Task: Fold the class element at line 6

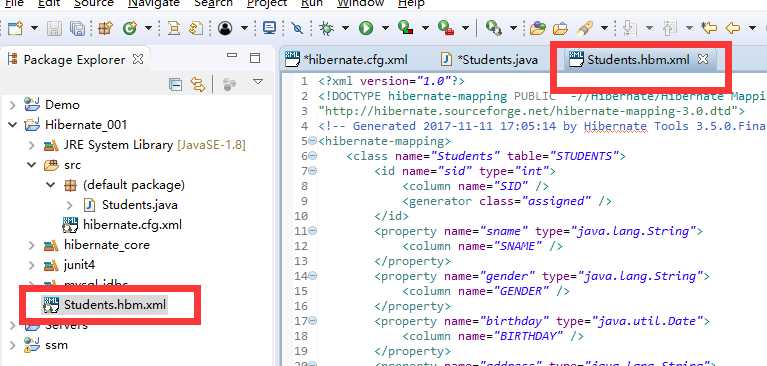Action: 313,156
